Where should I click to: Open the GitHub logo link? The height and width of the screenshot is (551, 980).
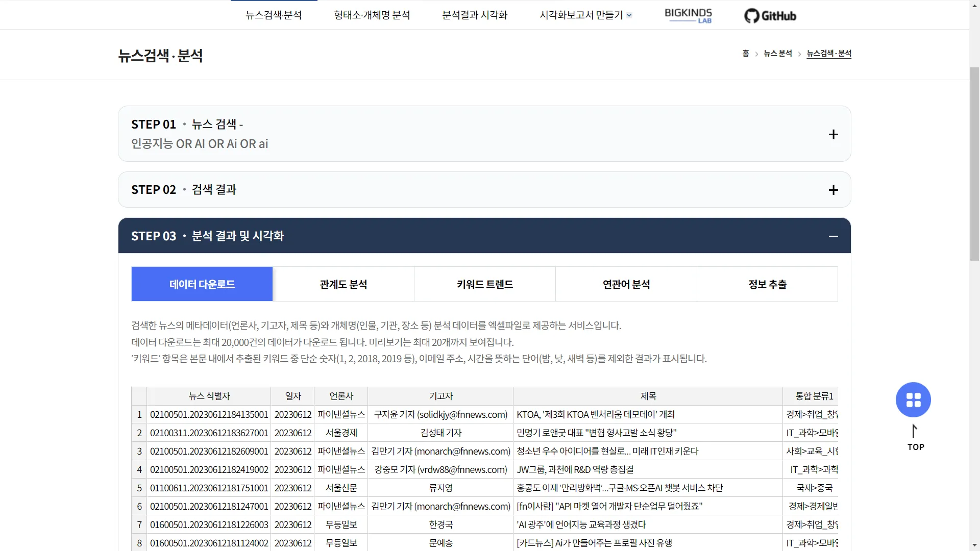pyautogui.click(x=770, y=15)
